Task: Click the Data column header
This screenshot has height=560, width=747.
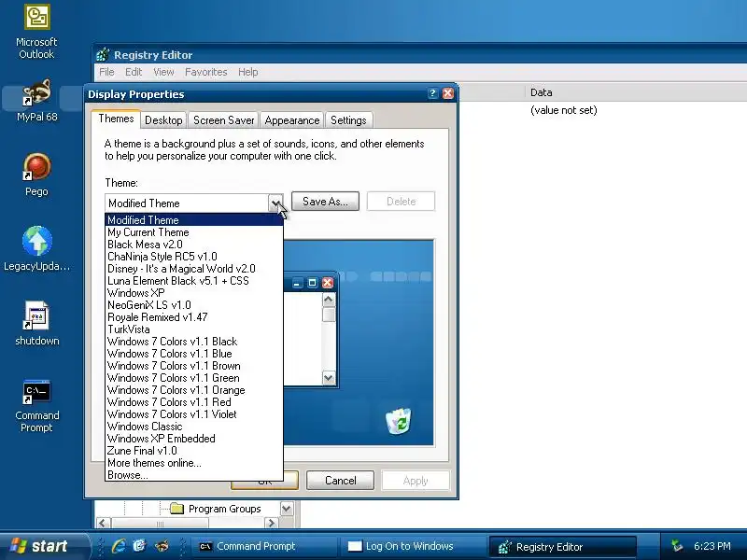Action: [636, 92]
